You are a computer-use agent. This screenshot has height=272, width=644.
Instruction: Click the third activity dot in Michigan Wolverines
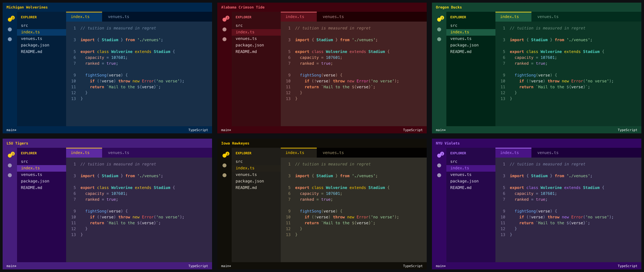(x=10, y=39)
